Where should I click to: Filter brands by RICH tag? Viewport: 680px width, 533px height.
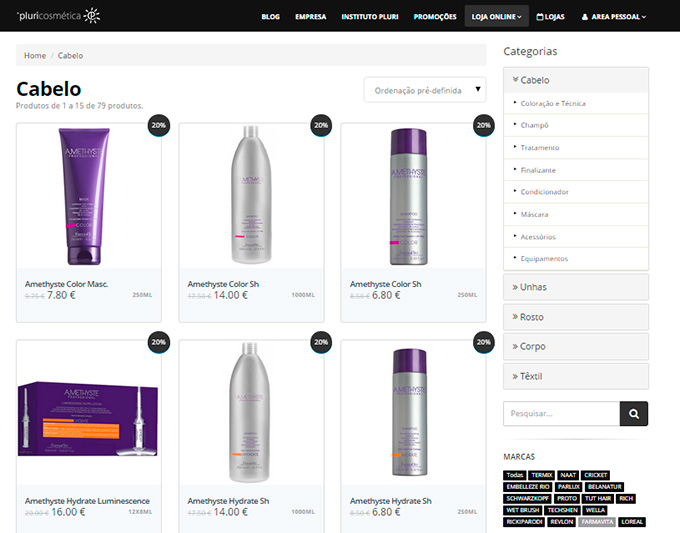[626, 499]
